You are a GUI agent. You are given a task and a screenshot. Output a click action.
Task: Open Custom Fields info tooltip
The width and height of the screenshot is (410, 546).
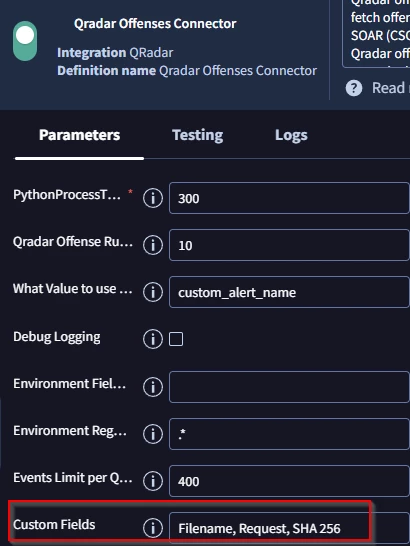(153, 528)
